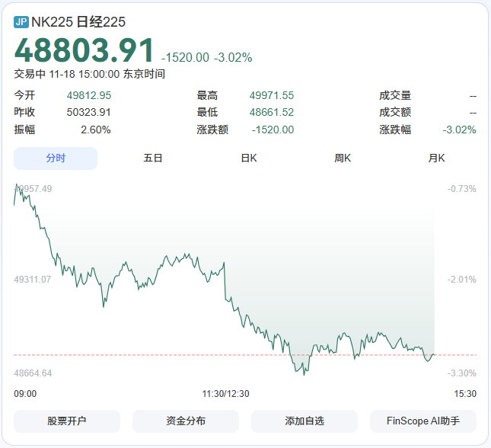The image size is (491, 448).
Task: Launch the FinScope AI助手 assistant
Action: click(x=423, y=421)
